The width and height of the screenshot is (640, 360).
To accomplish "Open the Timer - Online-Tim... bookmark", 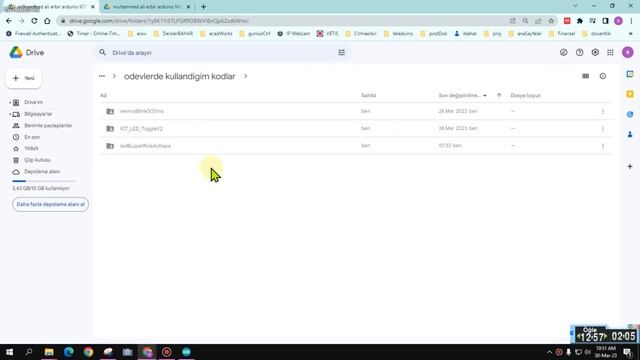I will 94,33.
